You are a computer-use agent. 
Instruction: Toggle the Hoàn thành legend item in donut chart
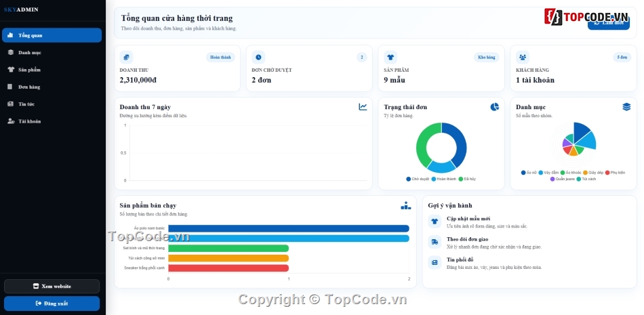tap(444, 179)
